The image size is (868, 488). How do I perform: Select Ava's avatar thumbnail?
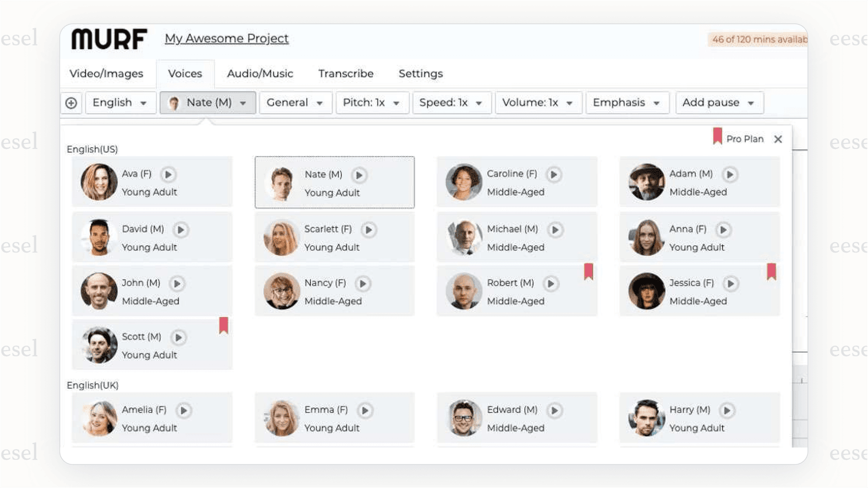point(99,182)
